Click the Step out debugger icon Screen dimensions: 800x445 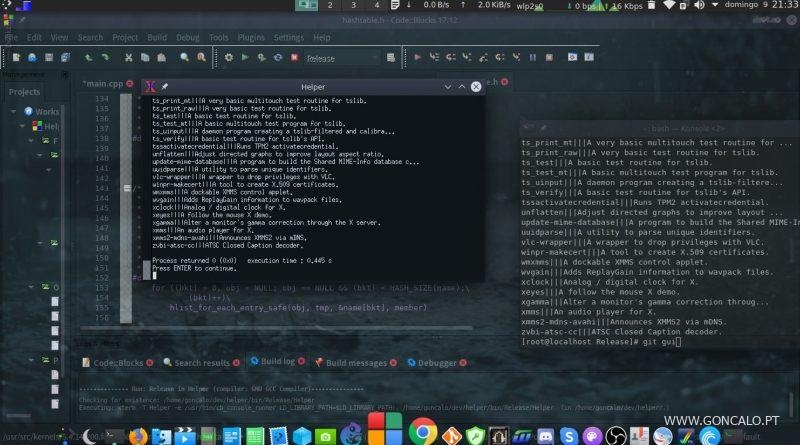point(483,57)
